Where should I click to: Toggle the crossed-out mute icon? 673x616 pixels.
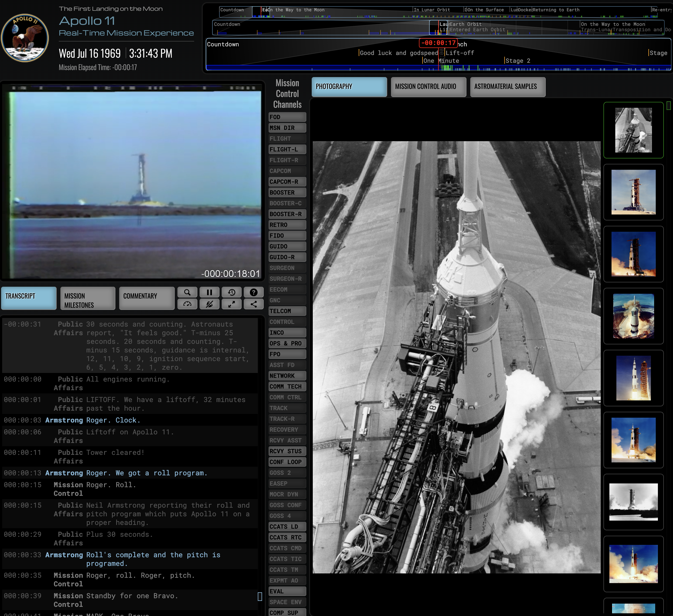pos(209,304)
